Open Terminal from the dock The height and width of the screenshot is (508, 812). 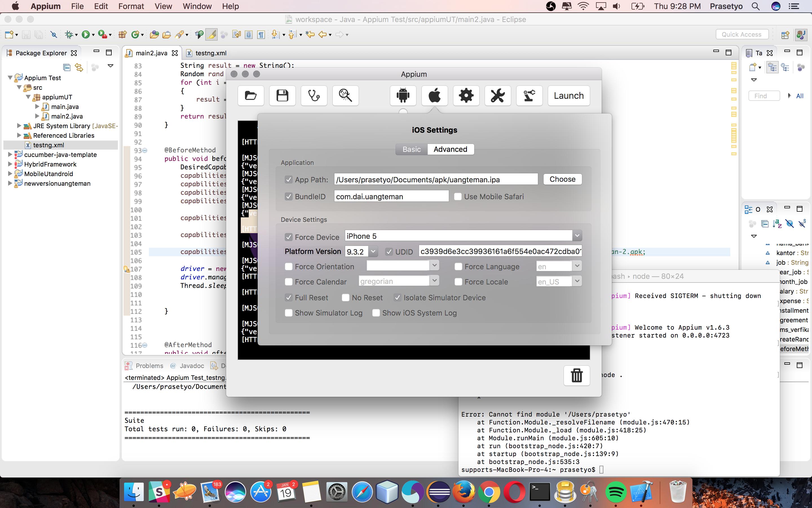tap(540, 492)
